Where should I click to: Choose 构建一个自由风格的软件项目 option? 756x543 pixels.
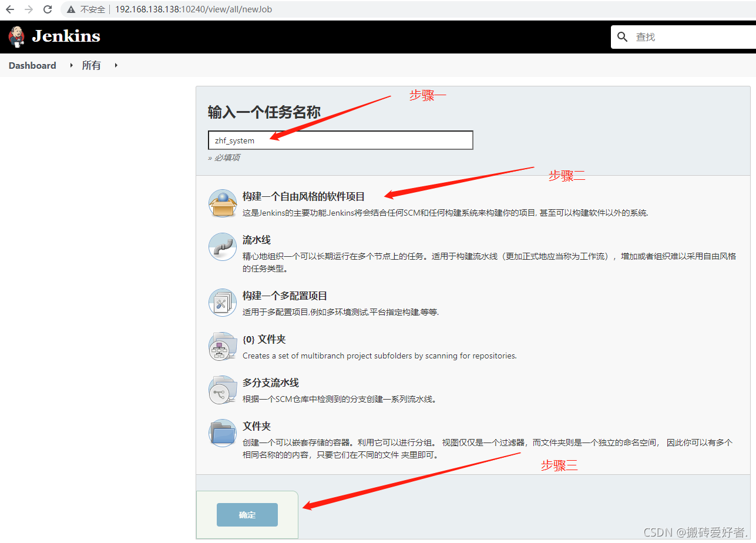tap(304, 196)
